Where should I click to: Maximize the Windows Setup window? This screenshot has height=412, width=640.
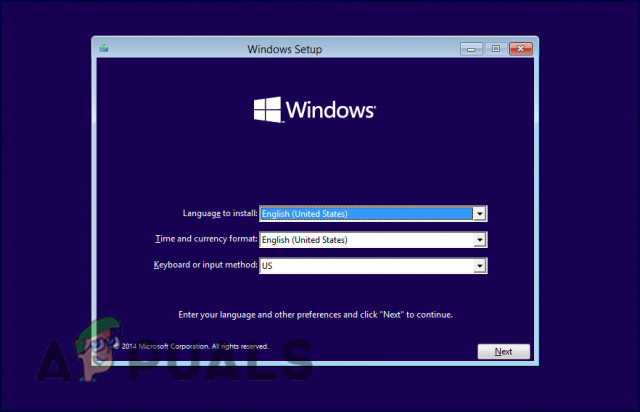coord(496,49)
